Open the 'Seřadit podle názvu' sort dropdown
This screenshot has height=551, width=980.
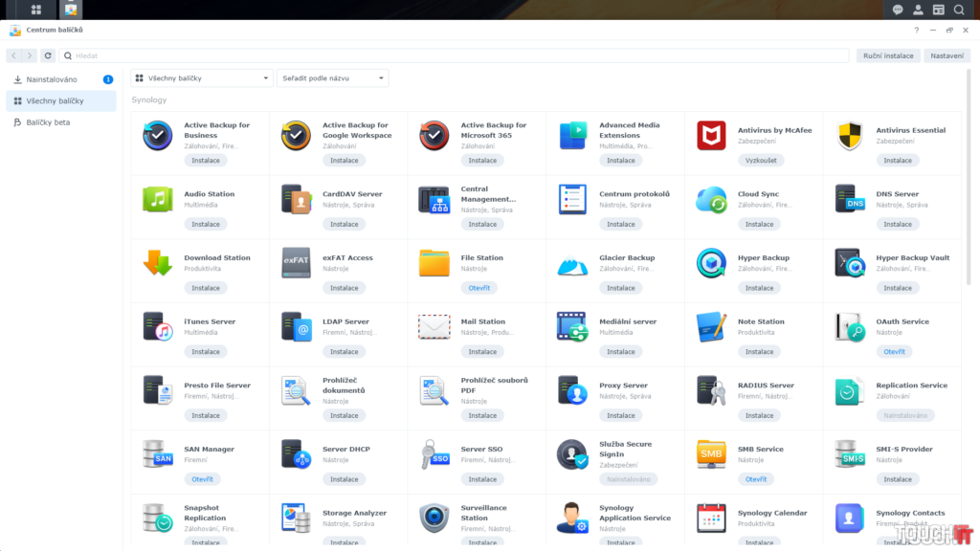coord(332,78)
